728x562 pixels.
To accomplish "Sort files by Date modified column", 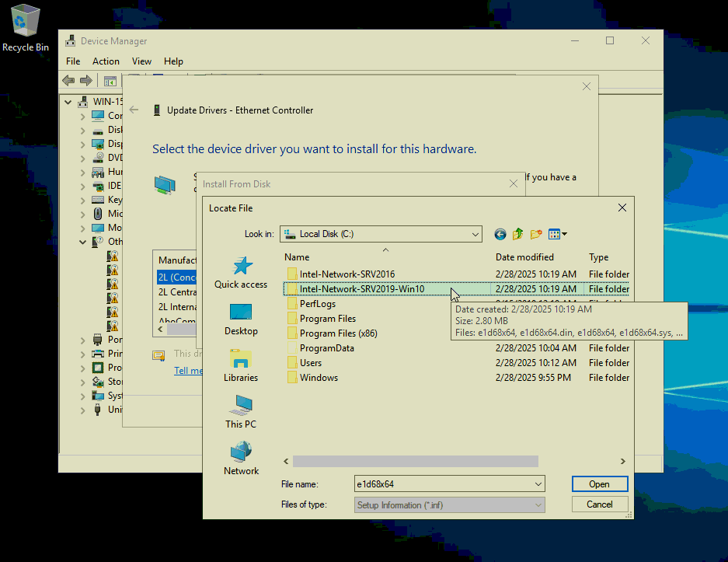I will (524, 257).
